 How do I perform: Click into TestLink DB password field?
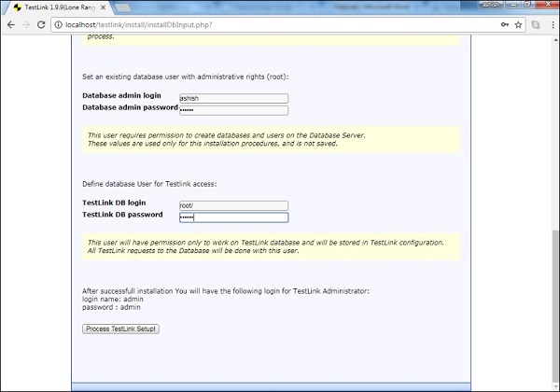pos(233,217)
